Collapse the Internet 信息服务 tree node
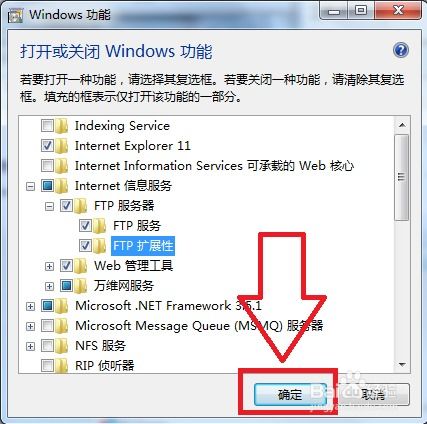 [x=30, y=186]
